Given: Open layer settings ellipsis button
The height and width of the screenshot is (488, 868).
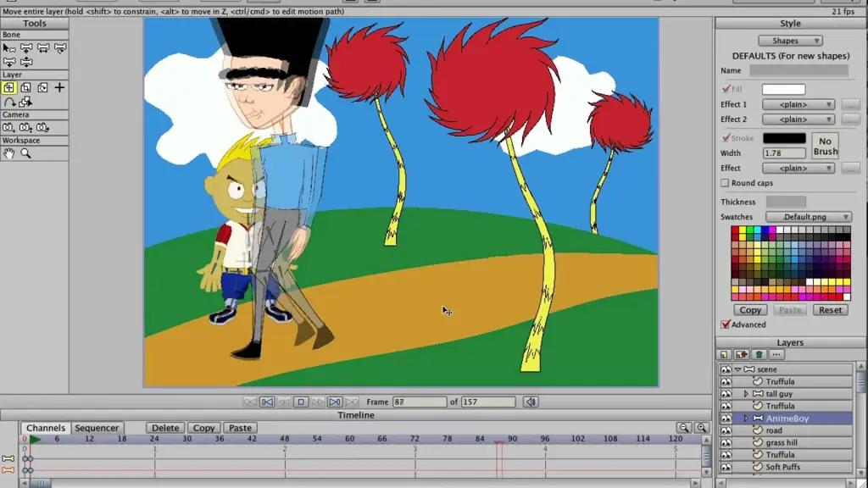Looking at the screenshot, I should tap(776, 355).
